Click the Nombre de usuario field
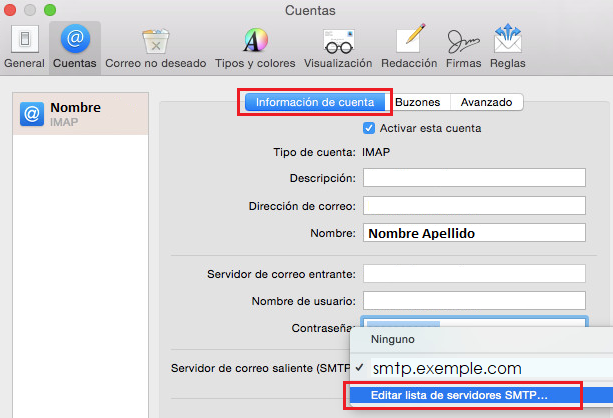The width and height of the screenshot is (613, 418). 473,301
